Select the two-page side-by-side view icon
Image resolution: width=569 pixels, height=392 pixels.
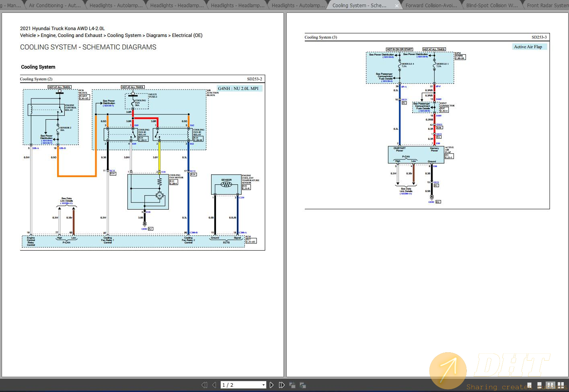pos(551,385)
